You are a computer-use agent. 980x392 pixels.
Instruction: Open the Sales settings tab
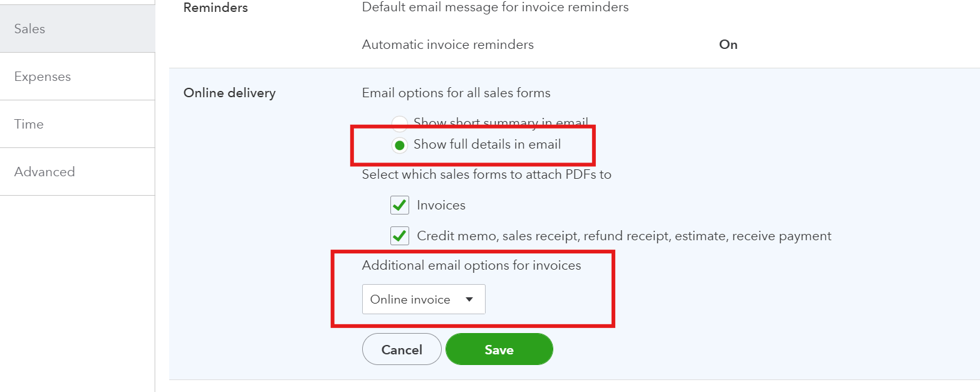point(30,29)
